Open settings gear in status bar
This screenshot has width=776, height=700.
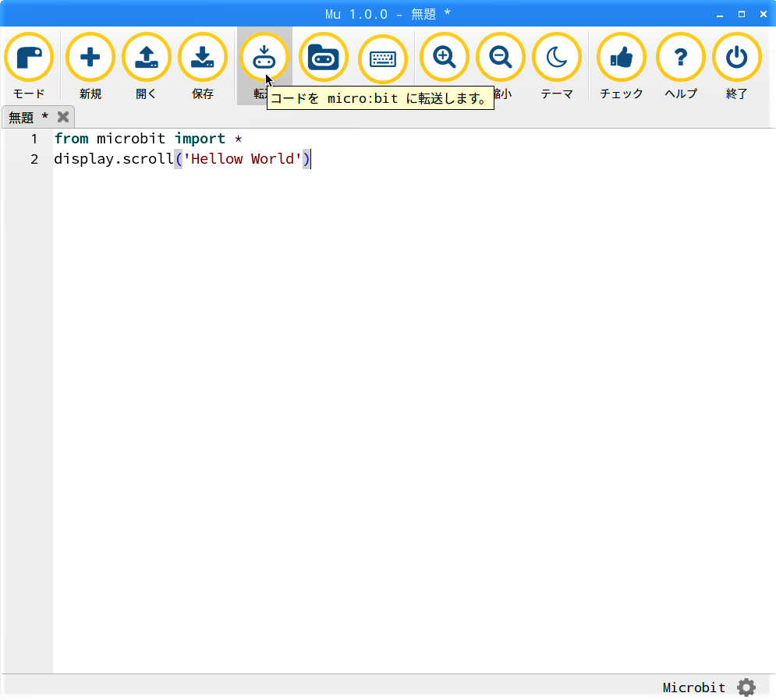[746, 687]
